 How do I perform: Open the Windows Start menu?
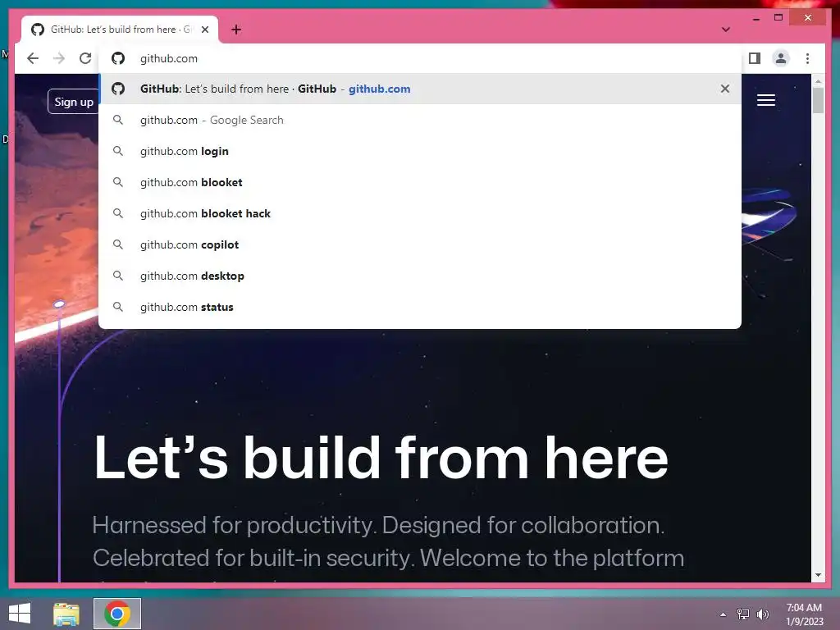pos(20,614)
